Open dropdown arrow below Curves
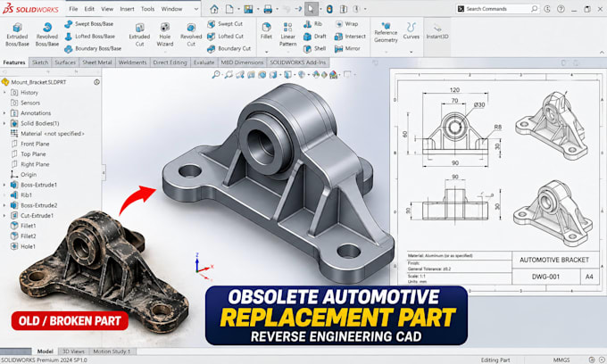Screen dimensions: 607x364 412,52
